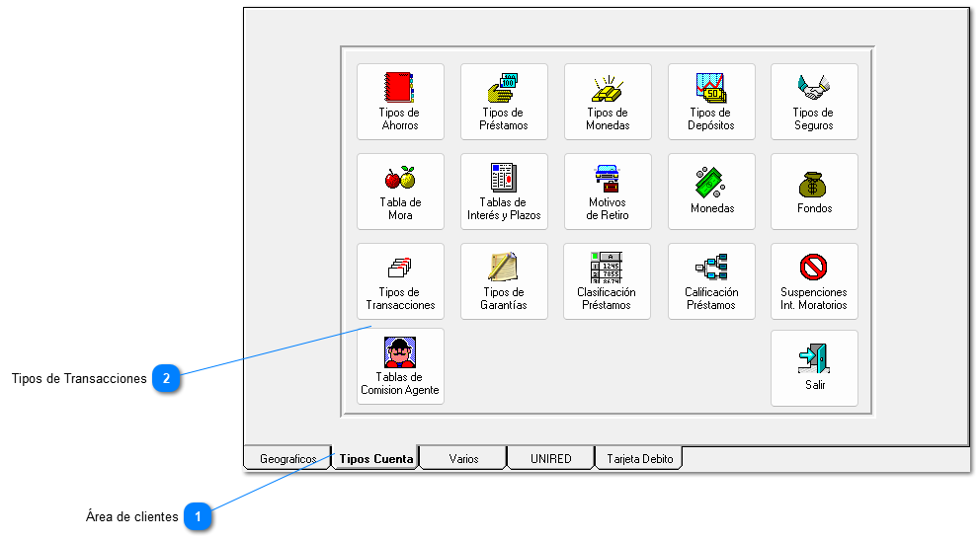Image resolution: width=980 pixels, height=541 pixels.
Task: Open Tipos de Monedas gold bars icon
Action: [x=608, y=102]
